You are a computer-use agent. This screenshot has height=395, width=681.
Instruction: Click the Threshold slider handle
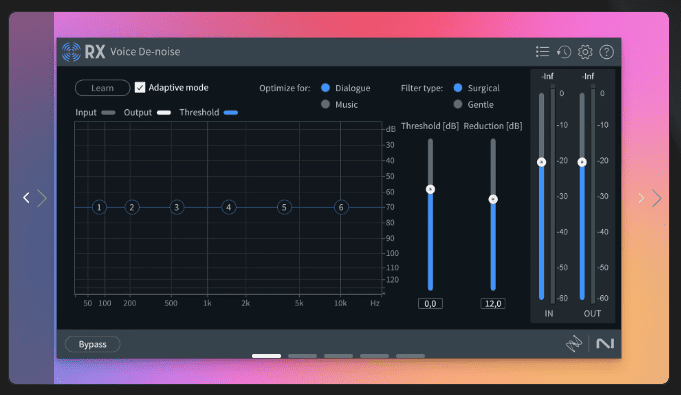tap(430, 189)
